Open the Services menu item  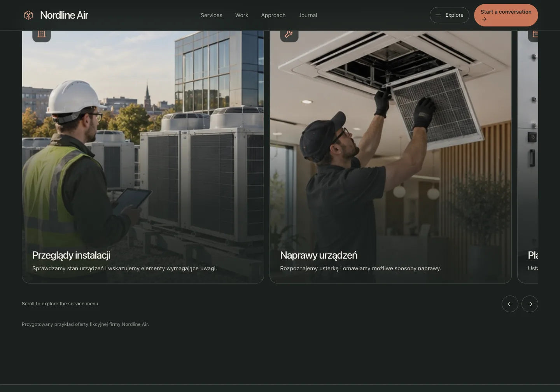pos(212,15)
